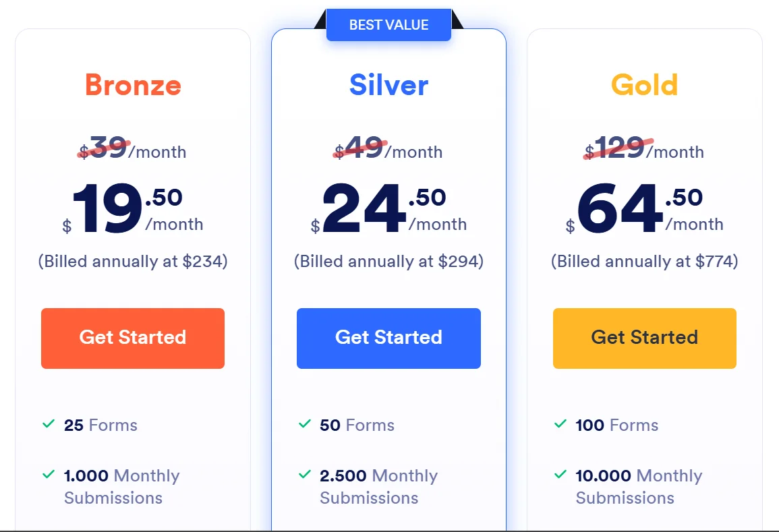The image size is (779, 532).
Task: Select the Silver plan title
Action: pyautogui.click(x=388, y=86)
